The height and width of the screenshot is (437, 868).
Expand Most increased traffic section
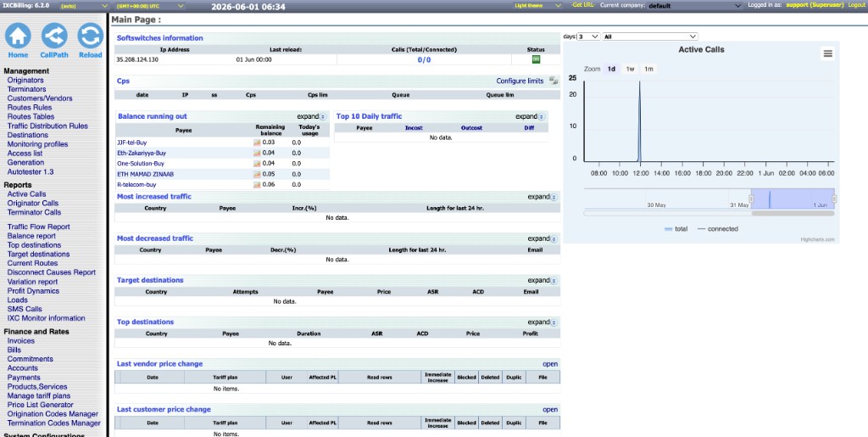coord(542,197)
